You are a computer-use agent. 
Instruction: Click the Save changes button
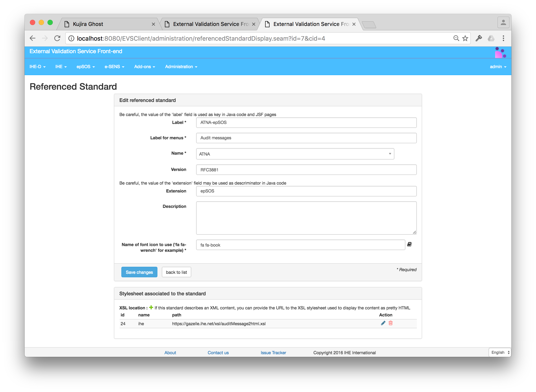[139, 272]
